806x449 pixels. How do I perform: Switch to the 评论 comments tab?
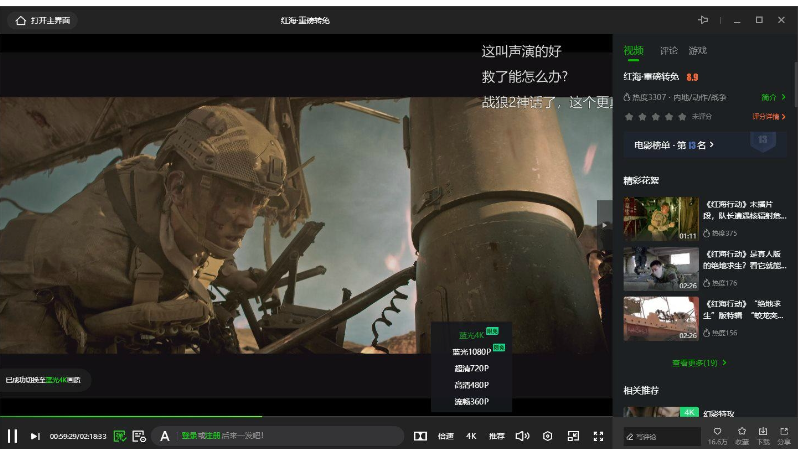point(669,50)
